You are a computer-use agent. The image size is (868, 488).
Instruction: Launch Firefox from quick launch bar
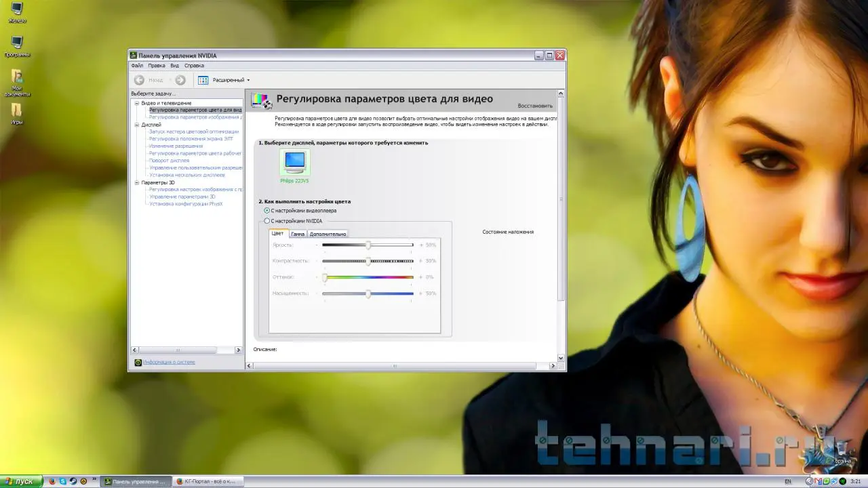(x=52, y=481)
